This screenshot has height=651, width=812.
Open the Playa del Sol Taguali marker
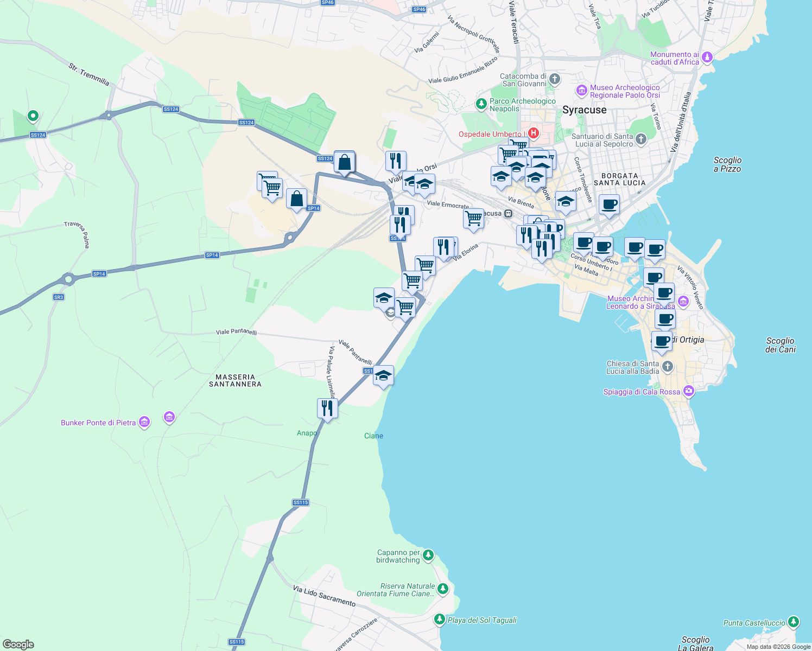440,619
